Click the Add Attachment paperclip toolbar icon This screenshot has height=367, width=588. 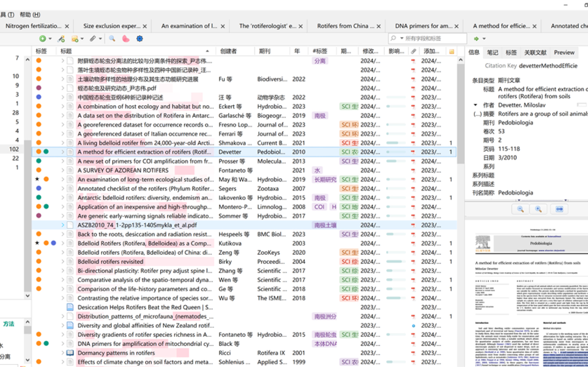93,39
